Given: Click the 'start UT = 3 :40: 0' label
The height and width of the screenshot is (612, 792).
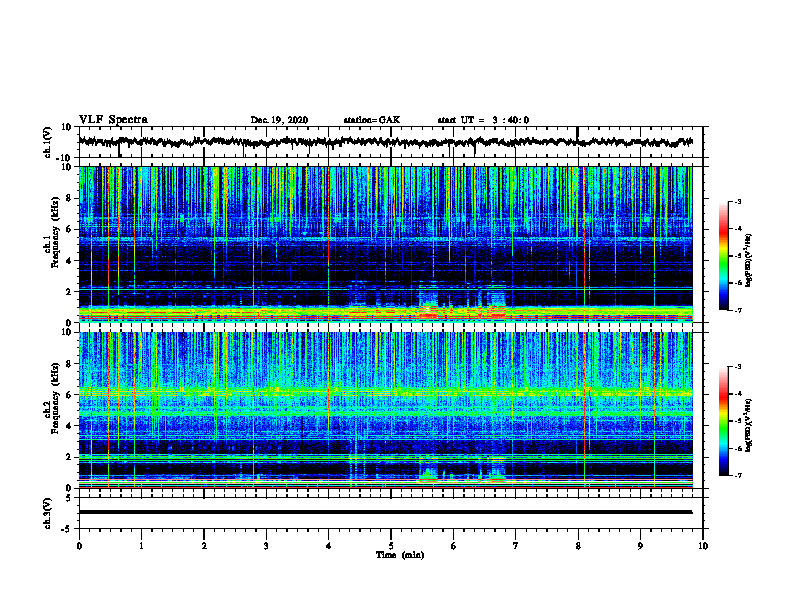Looking at the screenshot, I should 483,120.
